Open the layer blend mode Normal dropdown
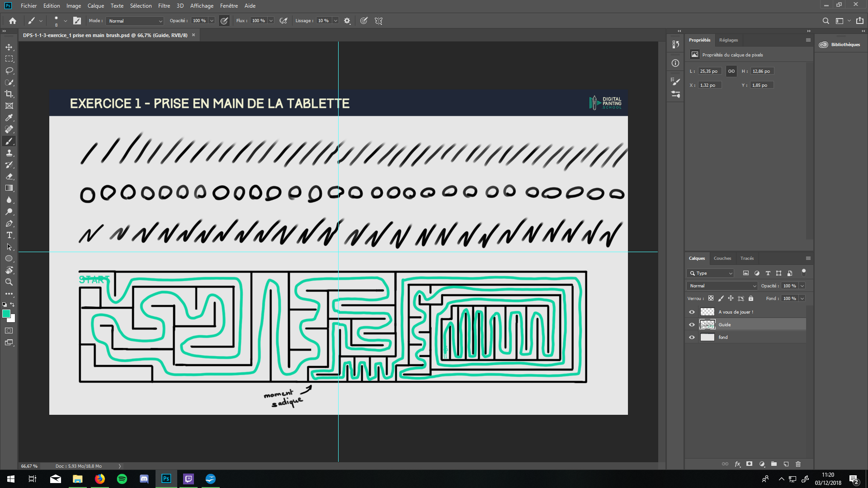 722,286
